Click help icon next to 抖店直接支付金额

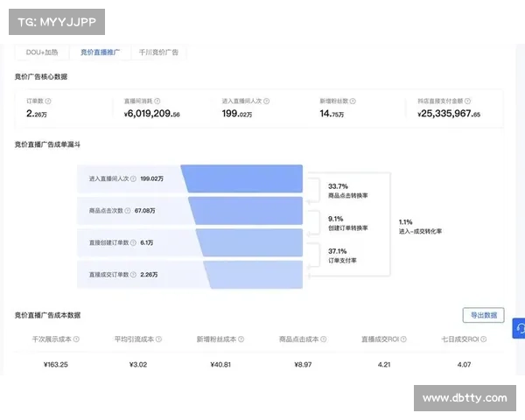pyautogui.click(x=467, y=101)
